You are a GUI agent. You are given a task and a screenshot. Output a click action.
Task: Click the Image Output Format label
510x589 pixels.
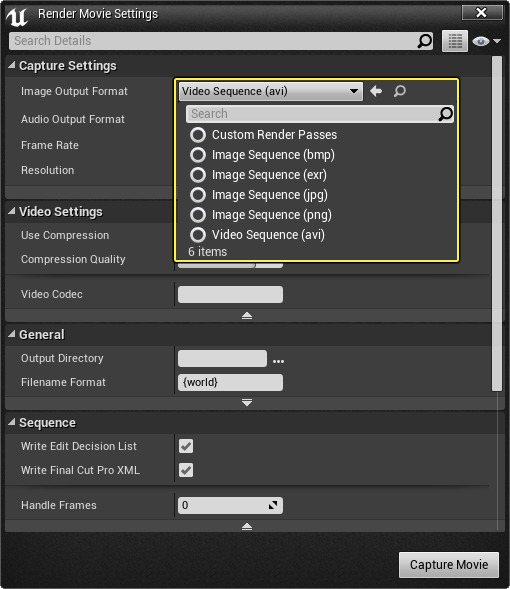point(74,91)
